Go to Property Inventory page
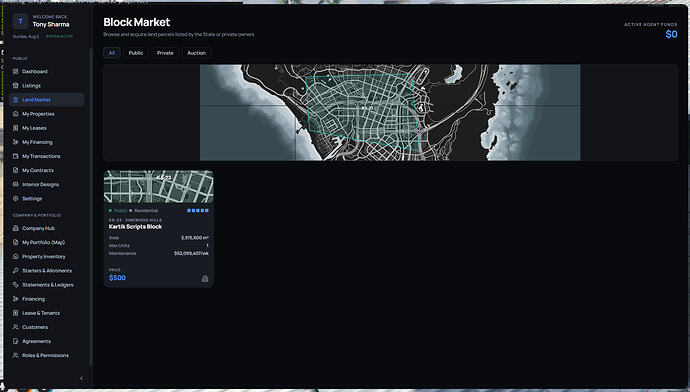Image resolution: width=690 pixels, height=392 pixels. [44, 256]
